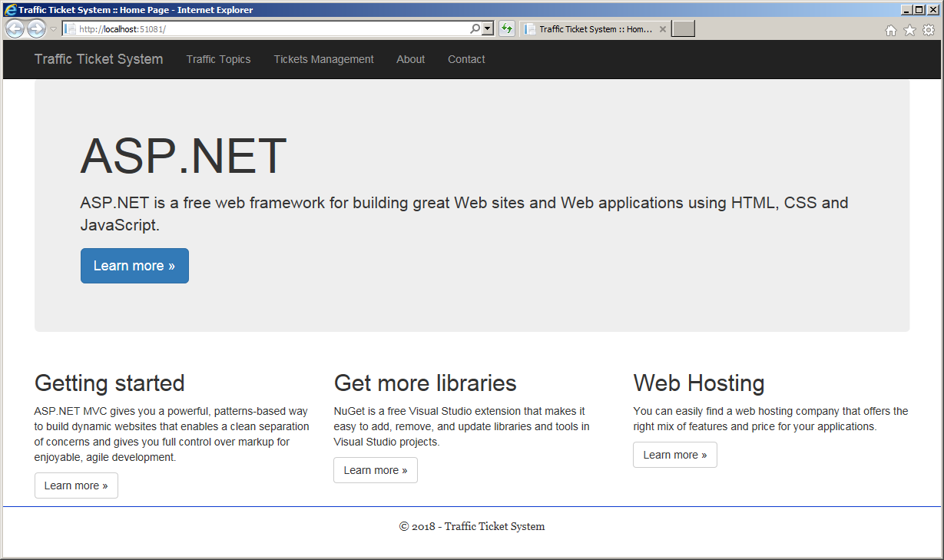Click the large ASP.NET heading
Image resolution: width=944 pixels, height=560 pixels.
pyautogui.click(x=184, y=156)
